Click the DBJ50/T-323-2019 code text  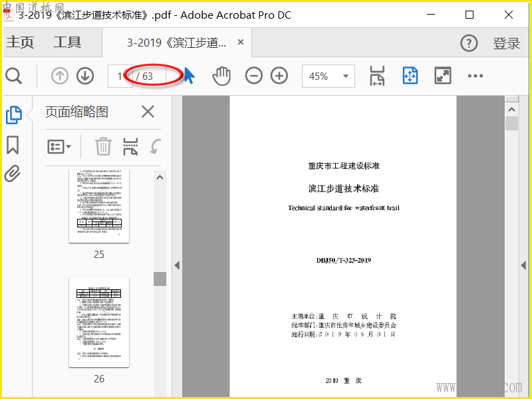click(x=343, y=261)
